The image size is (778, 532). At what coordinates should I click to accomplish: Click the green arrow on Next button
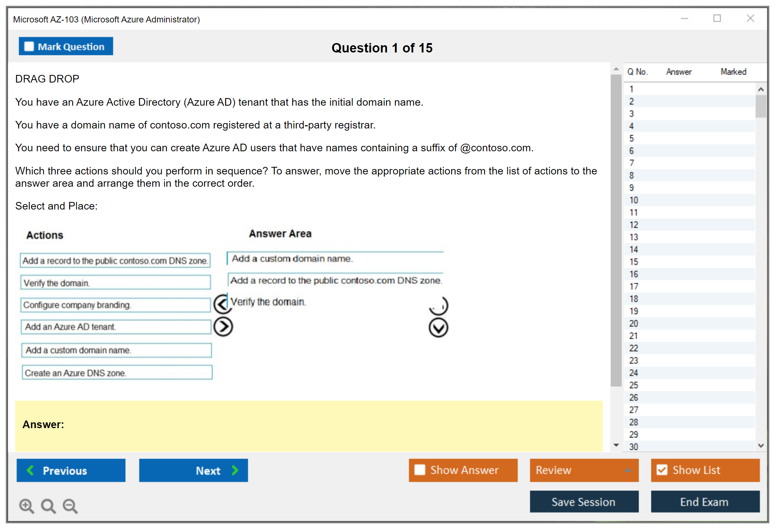[x=235, y=470]
